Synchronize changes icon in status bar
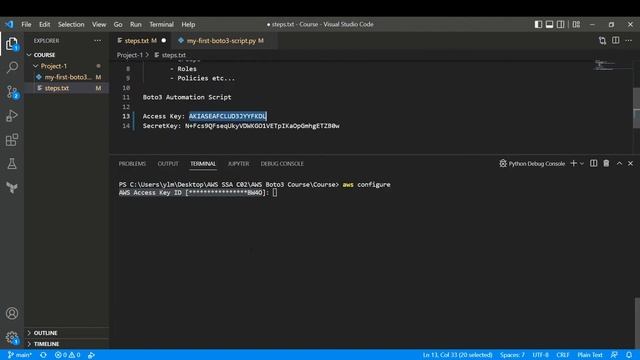 [43, 355]
